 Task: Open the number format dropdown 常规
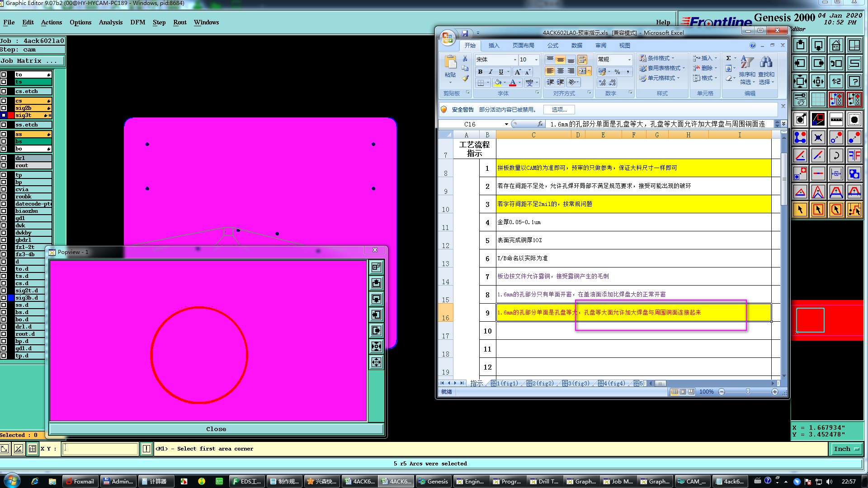pyautogui.click(x=629, y=60)
